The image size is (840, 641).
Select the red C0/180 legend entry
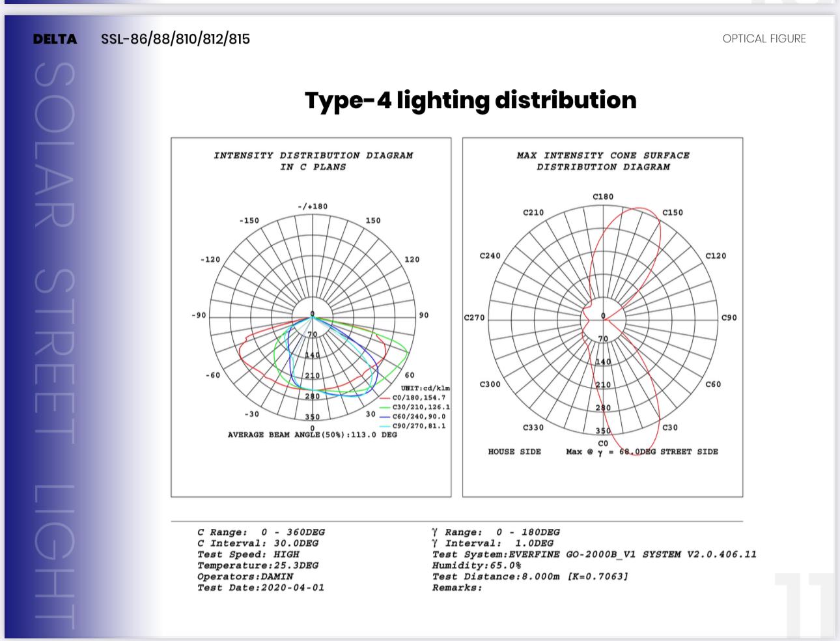[x=418, y=397]
